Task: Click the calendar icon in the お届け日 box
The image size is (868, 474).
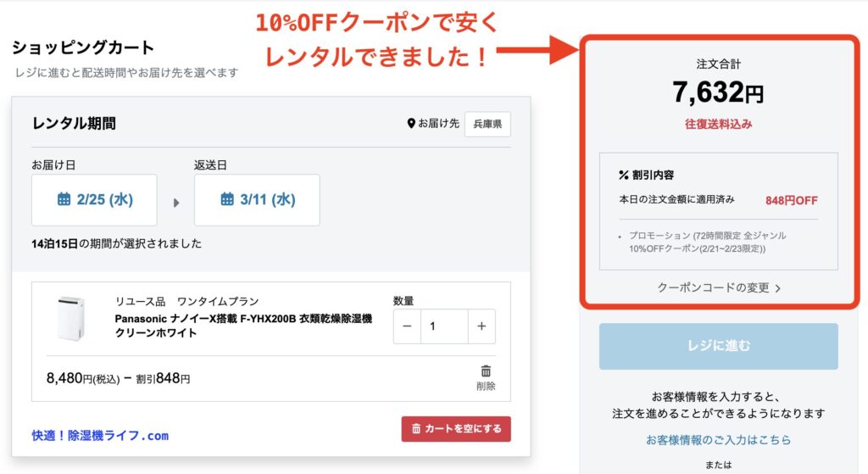Action: pyautogui.click(x=64, y=199)
